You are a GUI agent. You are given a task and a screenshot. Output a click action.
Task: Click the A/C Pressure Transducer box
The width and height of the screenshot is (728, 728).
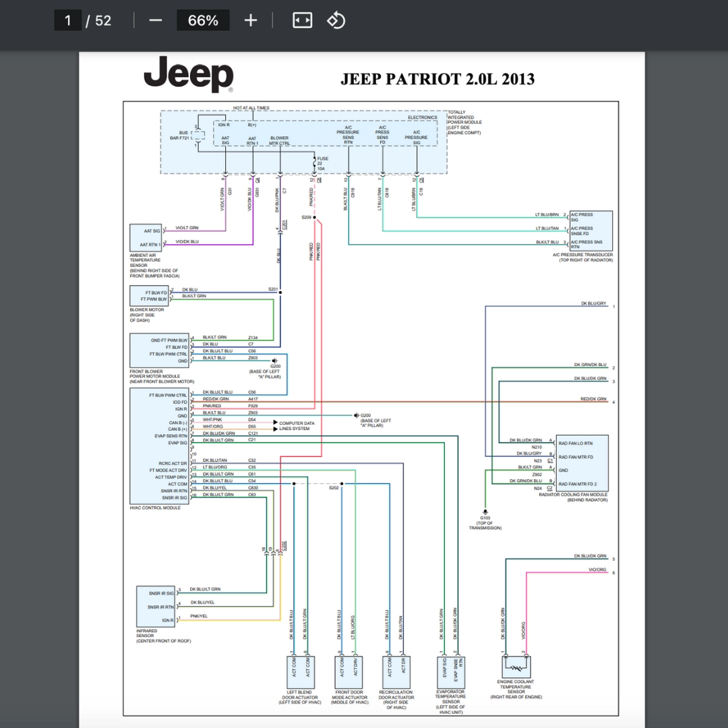(x=590, y=231)
